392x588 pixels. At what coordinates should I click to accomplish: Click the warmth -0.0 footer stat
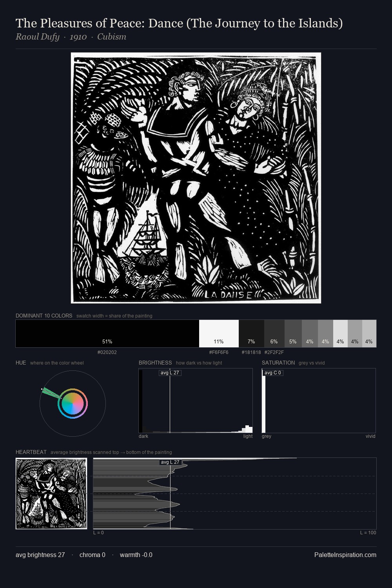click(x=136, y=555)
